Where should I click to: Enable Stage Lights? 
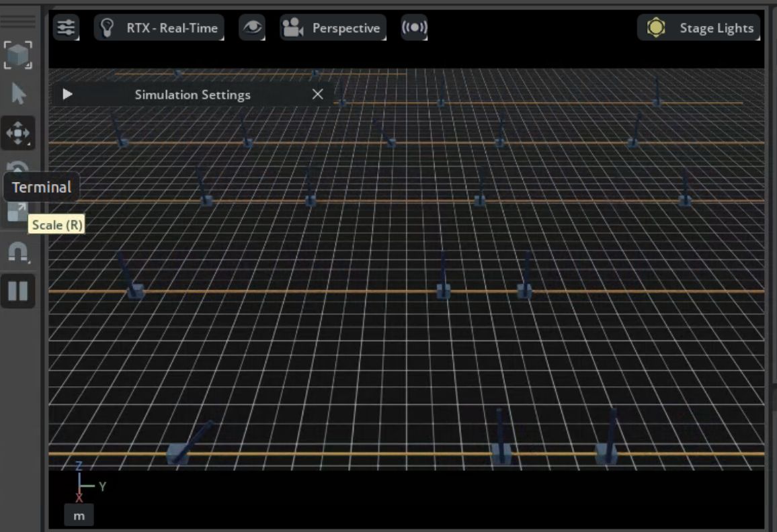click(x=699, y=28)
